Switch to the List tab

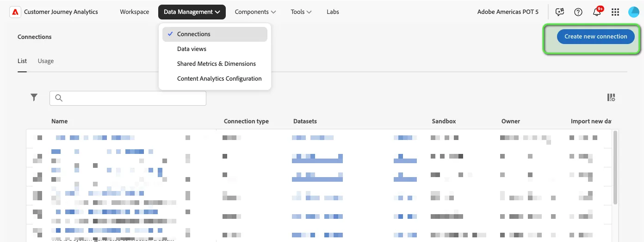(x=22, y=61)
